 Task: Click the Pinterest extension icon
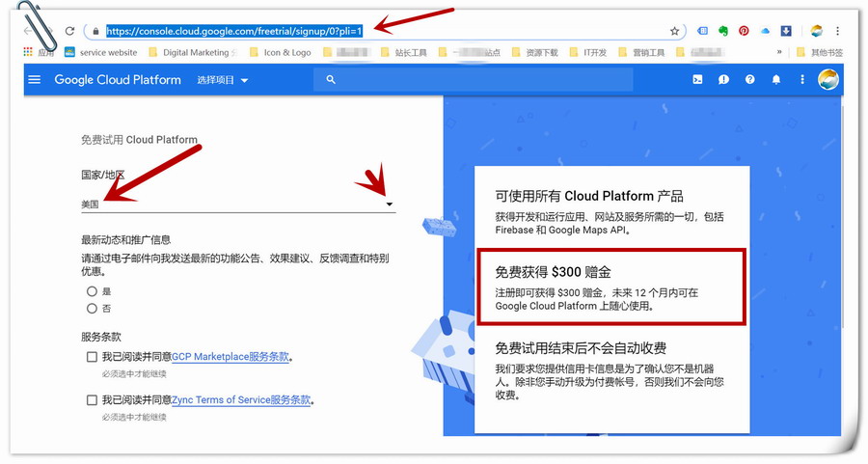tap(744, 31)
